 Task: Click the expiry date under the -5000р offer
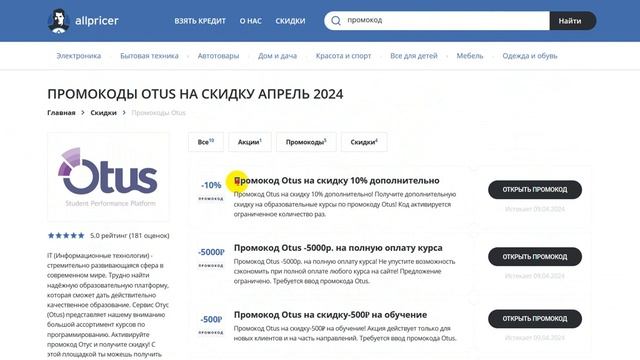click(535, 276)
